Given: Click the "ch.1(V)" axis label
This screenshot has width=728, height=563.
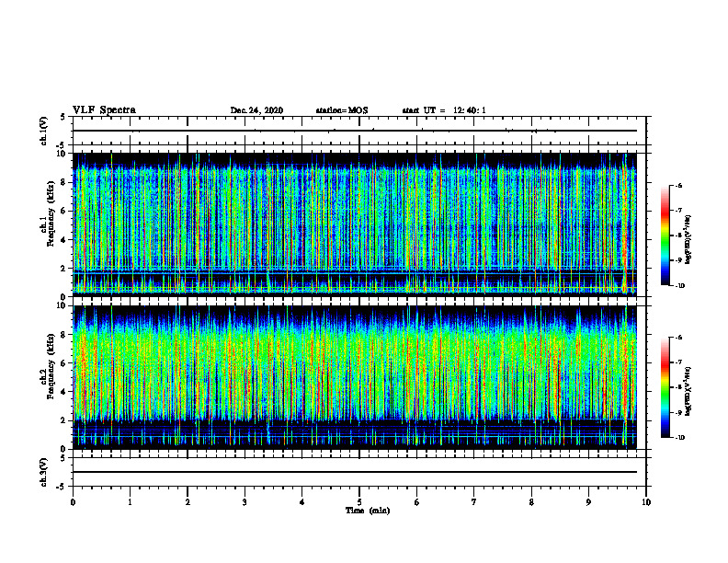Looking at the screenshot, I should click(x=44, y=131).
